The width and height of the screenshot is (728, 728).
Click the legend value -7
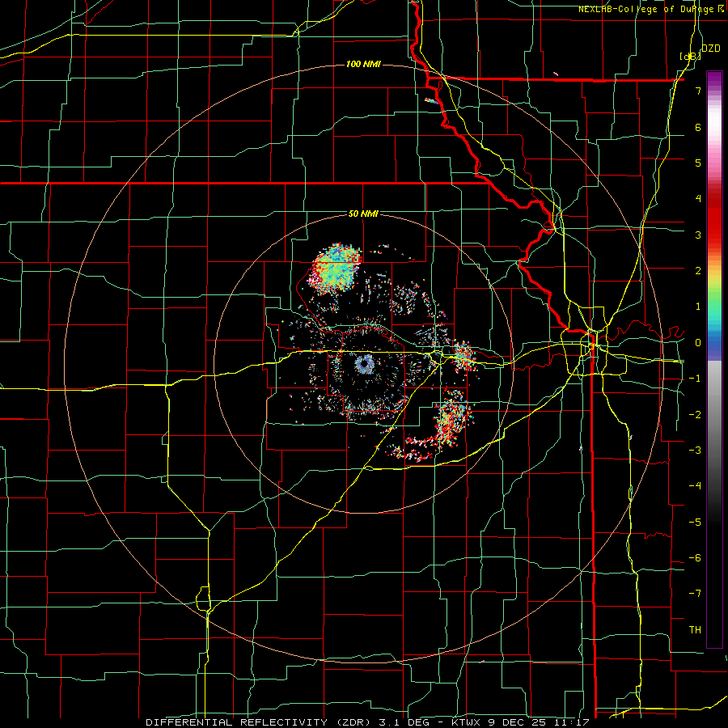pos(695,594)
